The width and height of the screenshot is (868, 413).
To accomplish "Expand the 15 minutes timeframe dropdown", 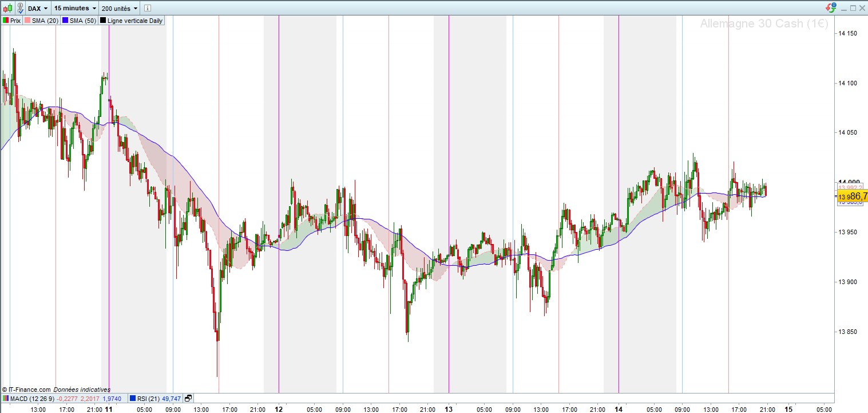I will 75,9.
